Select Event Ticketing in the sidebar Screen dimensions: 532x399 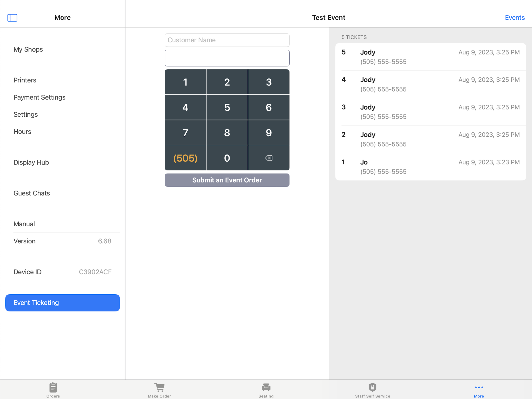coord(62,303)
